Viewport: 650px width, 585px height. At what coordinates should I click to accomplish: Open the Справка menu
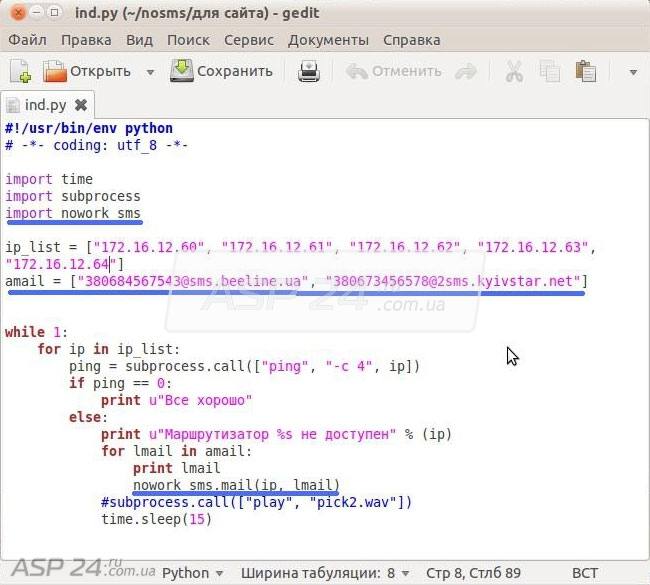tap(412, 40)
